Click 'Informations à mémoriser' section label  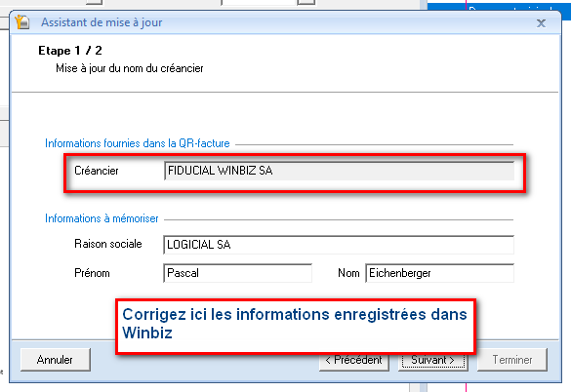tap(102, 218)
